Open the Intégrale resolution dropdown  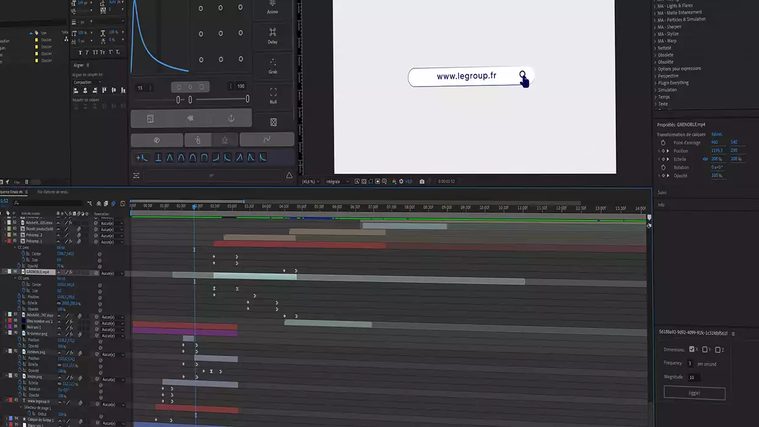click(x=337, y=182)
